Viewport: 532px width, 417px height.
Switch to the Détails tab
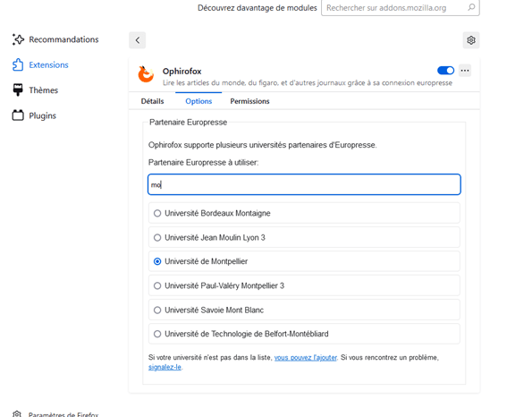[x=152, y=101]
